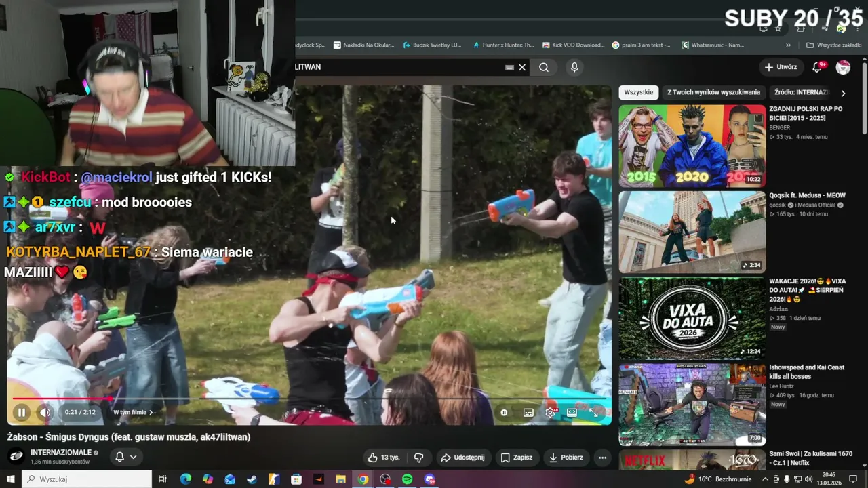
Task: Open the 'Wszystkie zakładki' bookmarks folder
Action: 833,45
